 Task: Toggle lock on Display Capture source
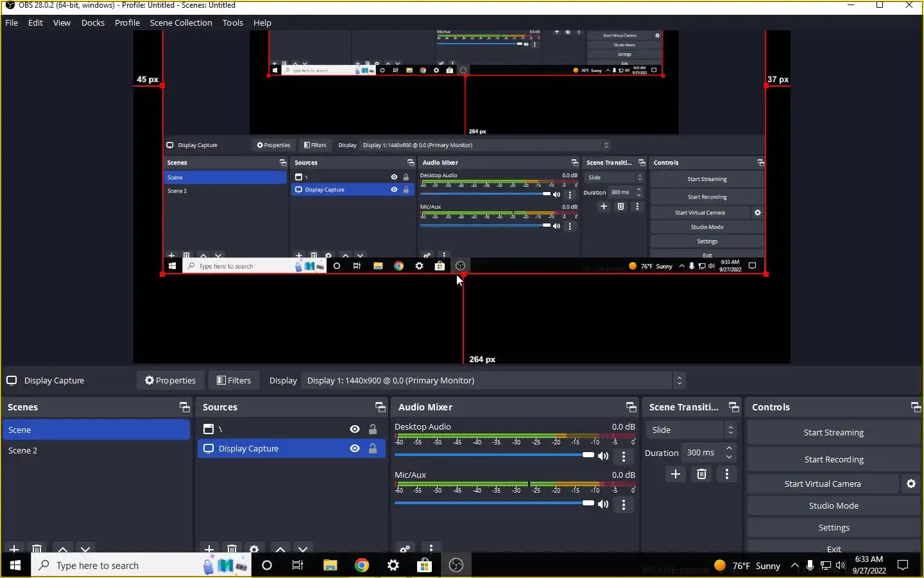click(373, 448)
